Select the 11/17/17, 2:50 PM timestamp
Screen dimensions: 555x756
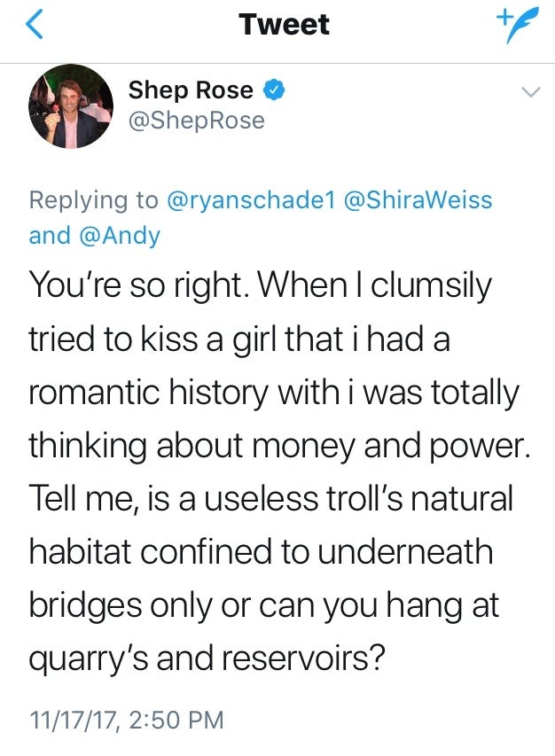point(127,720)
